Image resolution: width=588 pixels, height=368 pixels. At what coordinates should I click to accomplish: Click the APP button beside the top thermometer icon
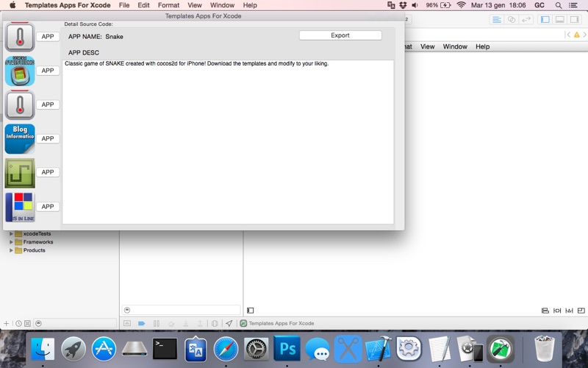click(48, 36)
